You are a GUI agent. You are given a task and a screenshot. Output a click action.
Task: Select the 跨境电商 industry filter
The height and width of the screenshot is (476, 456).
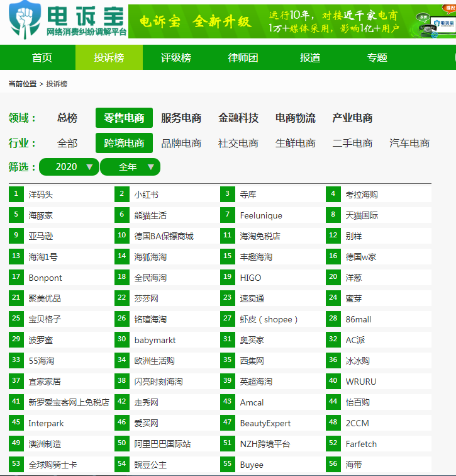[124, 143]
